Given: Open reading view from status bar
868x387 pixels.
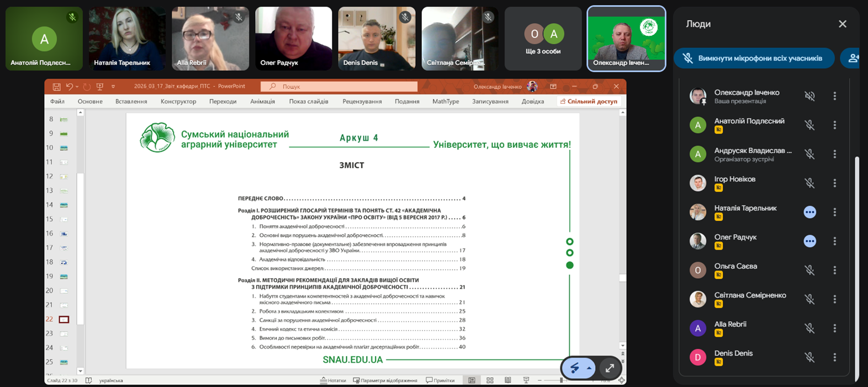Looking at the screenshot, I should [x=507, y=380].
